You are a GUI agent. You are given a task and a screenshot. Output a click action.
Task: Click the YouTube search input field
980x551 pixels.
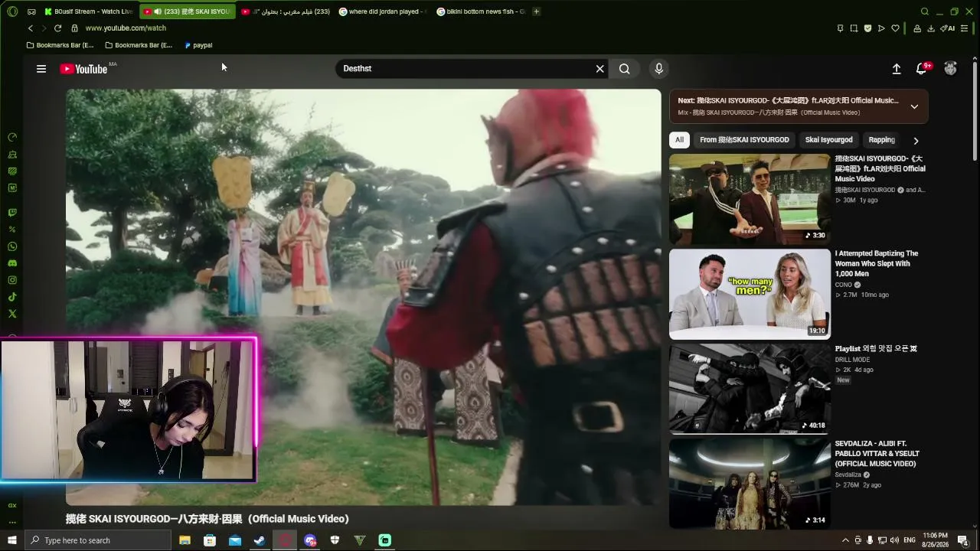coord(467,69)
